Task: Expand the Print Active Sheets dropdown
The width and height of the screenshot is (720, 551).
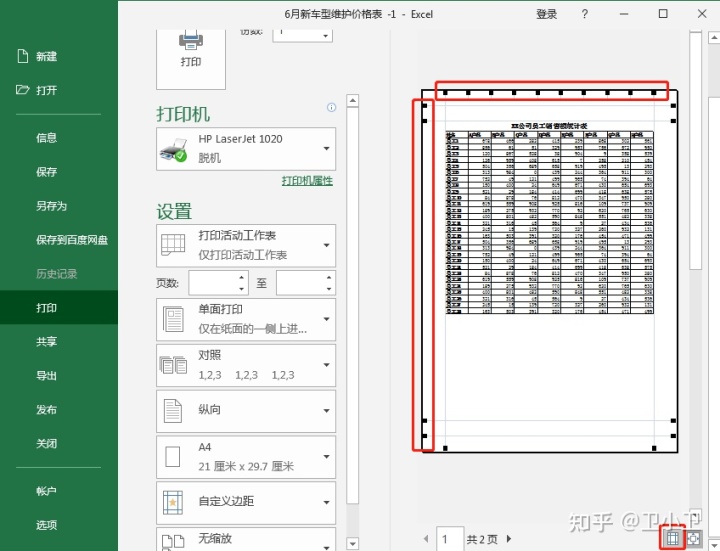Action: [x=326, y=245]
